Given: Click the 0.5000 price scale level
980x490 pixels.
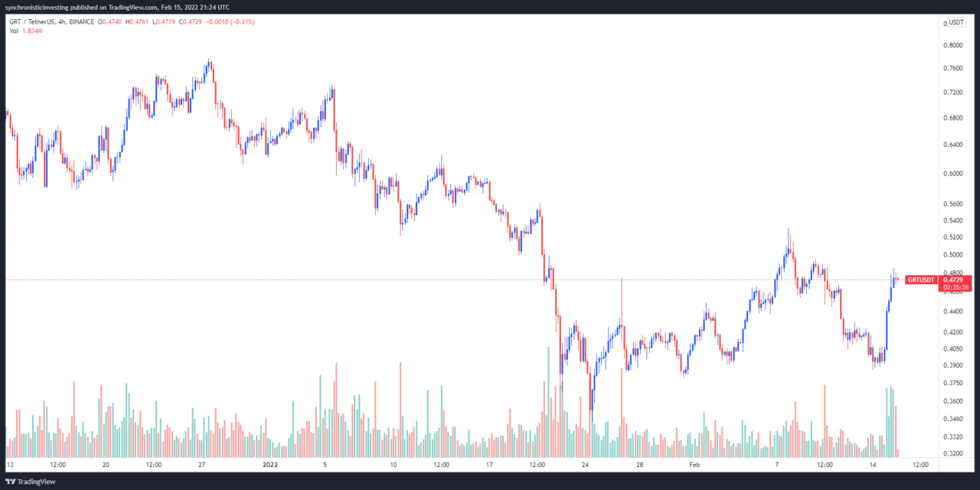Looking at the screenshot, I should (x=954, y=255).
